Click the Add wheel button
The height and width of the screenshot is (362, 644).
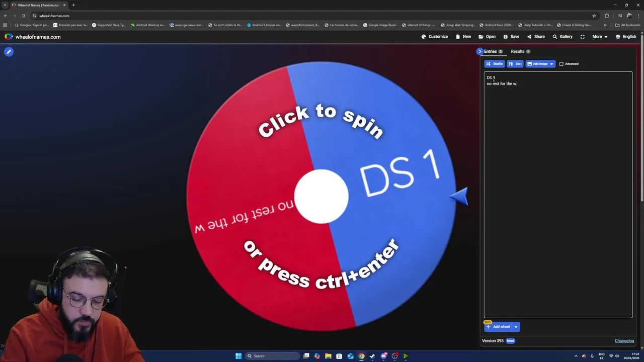pyautogui.click(x=498, y=327)
